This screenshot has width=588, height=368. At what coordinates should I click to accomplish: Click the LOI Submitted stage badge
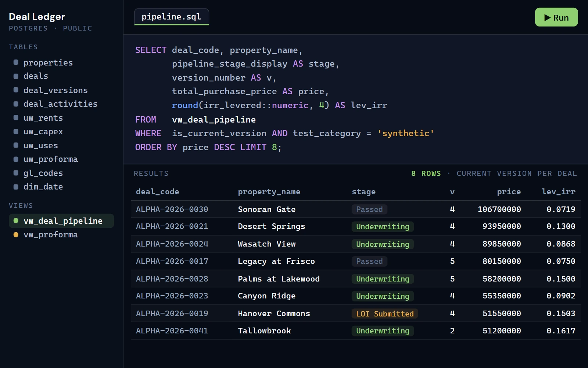[385, 314]
